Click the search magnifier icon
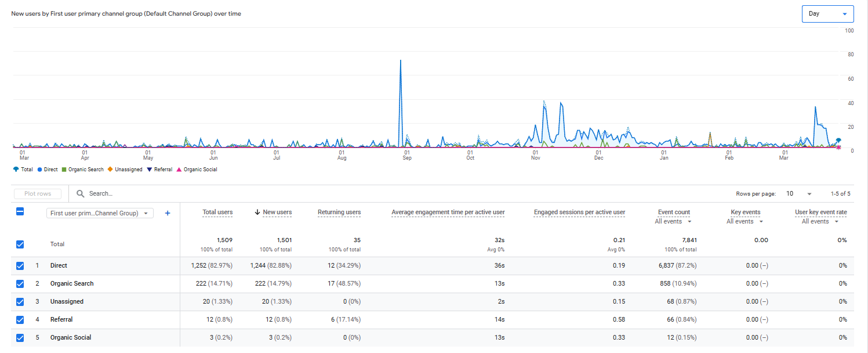 (81, 193)
